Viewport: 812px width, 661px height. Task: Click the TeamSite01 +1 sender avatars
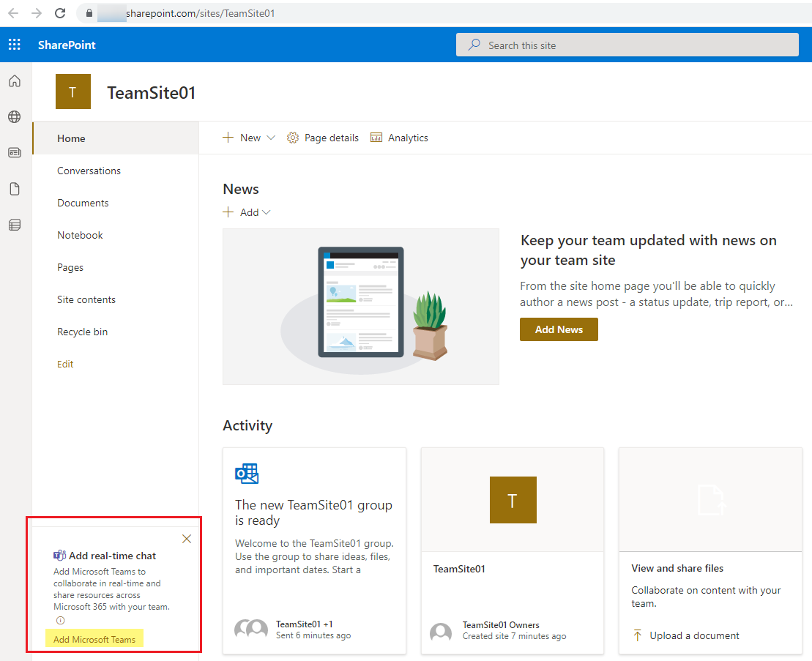click(251, 630)
